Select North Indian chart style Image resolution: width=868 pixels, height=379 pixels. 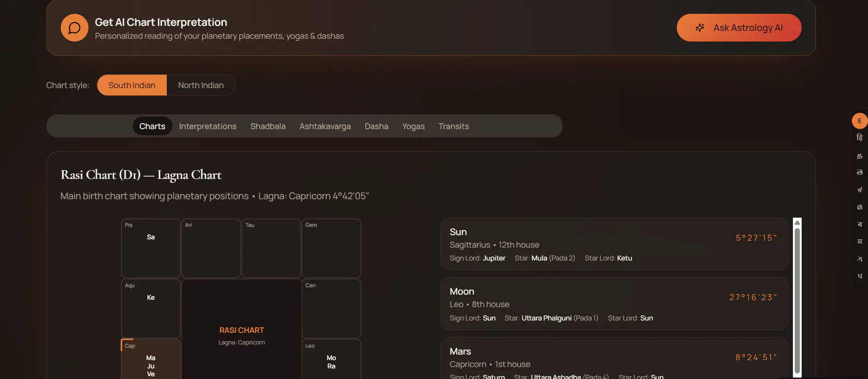[201, 85]
